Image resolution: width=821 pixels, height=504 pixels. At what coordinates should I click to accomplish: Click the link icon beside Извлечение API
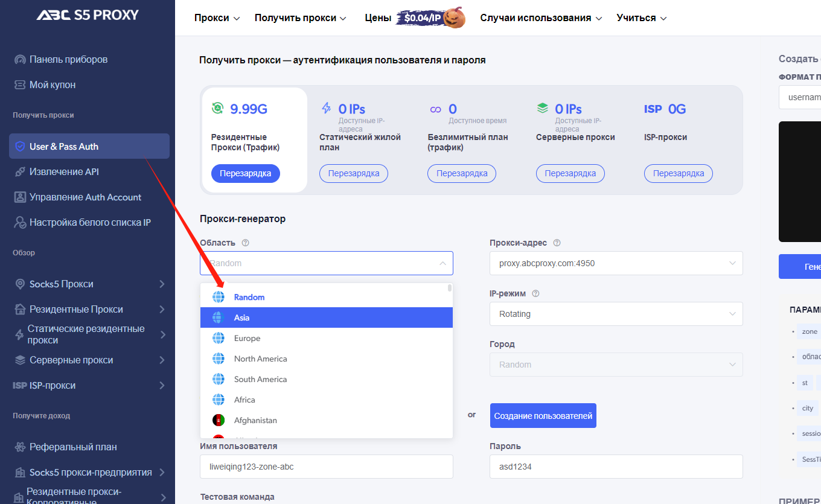(20, 172)
